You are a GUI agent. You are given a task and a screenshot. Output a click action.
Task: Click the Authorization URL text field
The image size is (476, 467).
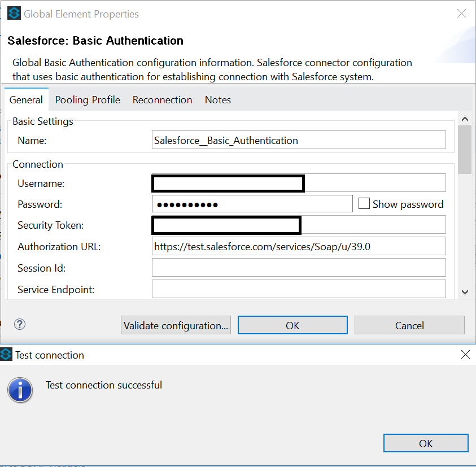[299, 246]
